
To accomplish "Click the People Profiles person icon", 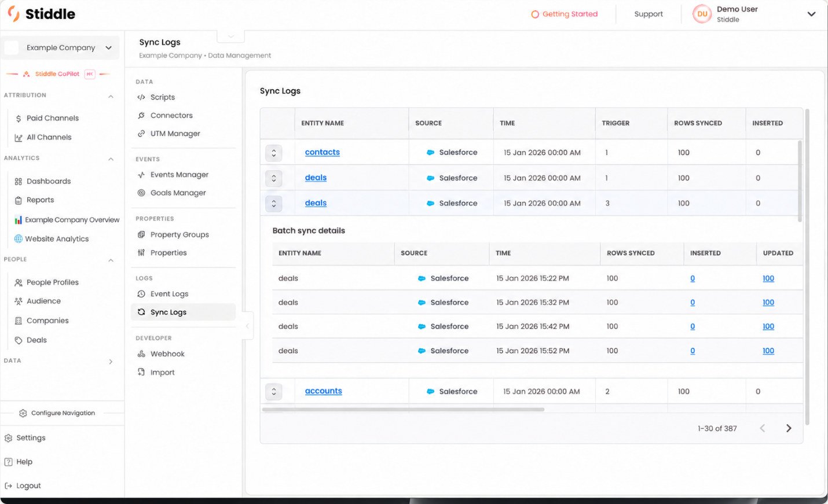I will coord(19,282).
